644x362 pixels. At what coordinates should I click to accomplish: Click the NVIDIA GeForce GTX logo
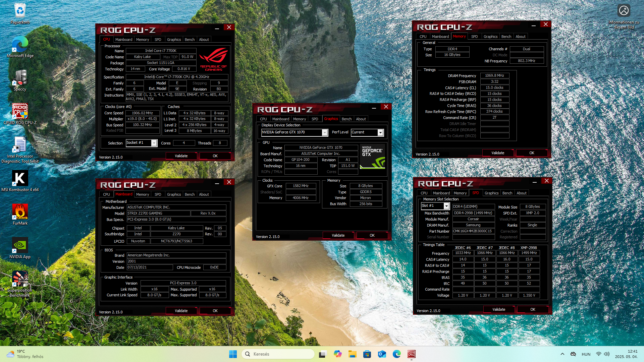(x=372, y=157)
